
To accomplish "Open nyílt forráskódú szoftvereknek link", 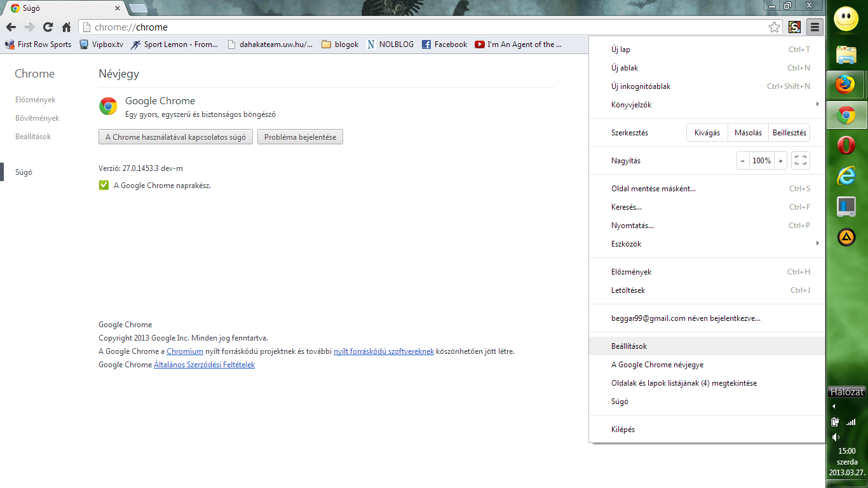I will pyautogui.click(x=384, y=351).
